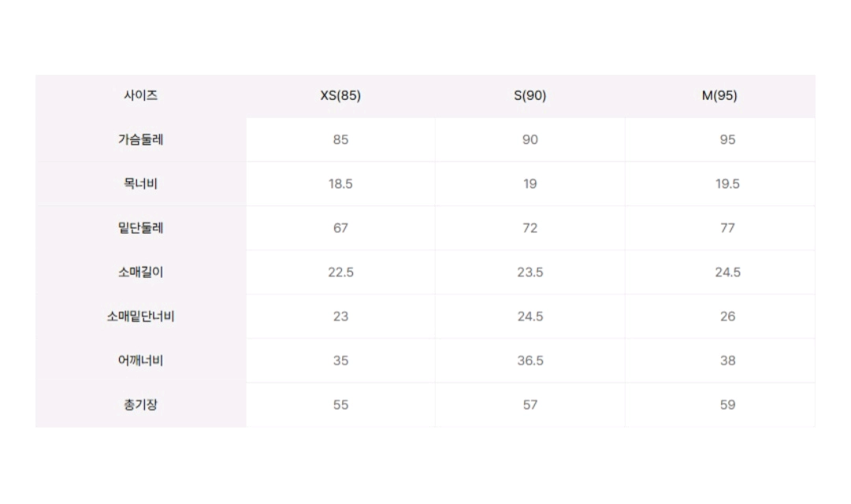Click the 어깨너비 row label

(140, 361)
